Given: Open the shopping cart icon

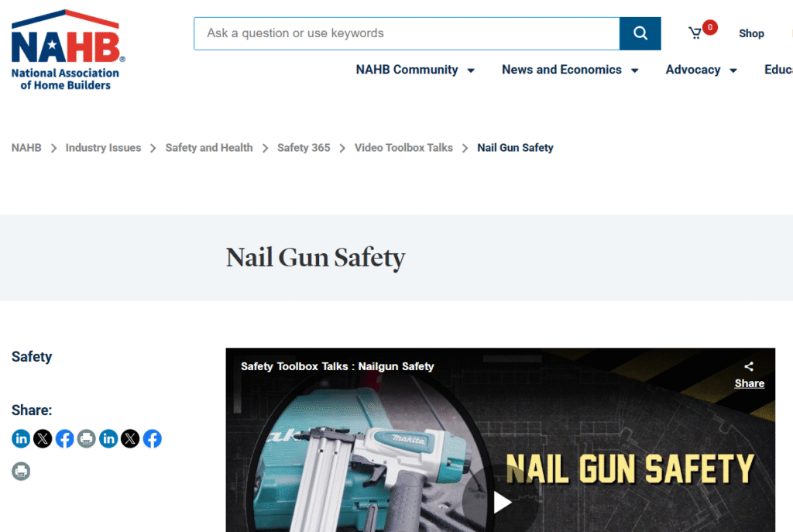Looking at the screenshot, I should [x=695, y=33].
